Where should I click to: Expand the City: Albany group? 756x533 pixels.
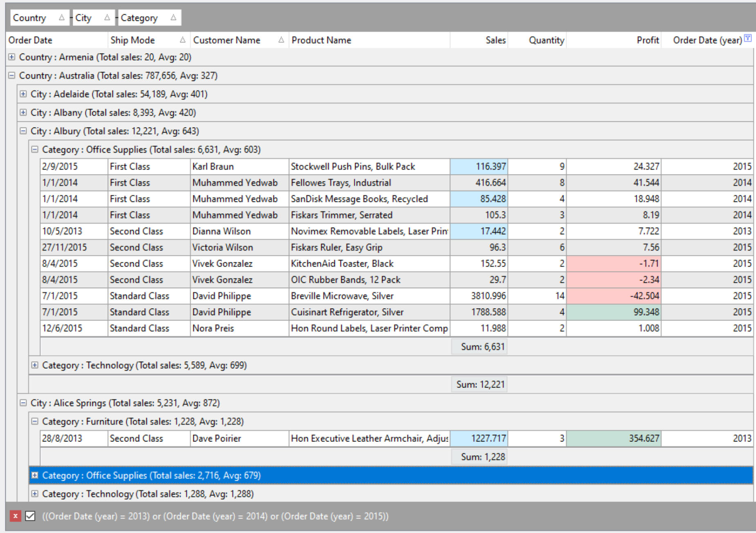tap(22, 112)
